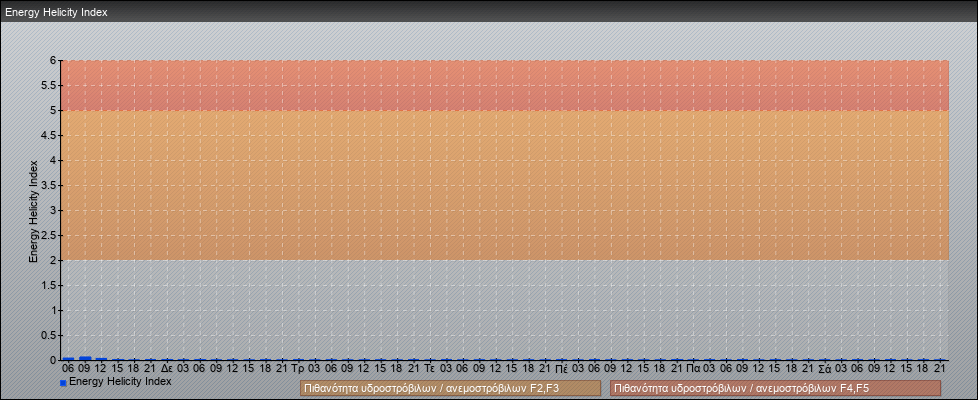Select the Δε day label on the x-axis
The height and width of the screenshot is (400, 978).
tap(167, 369)
